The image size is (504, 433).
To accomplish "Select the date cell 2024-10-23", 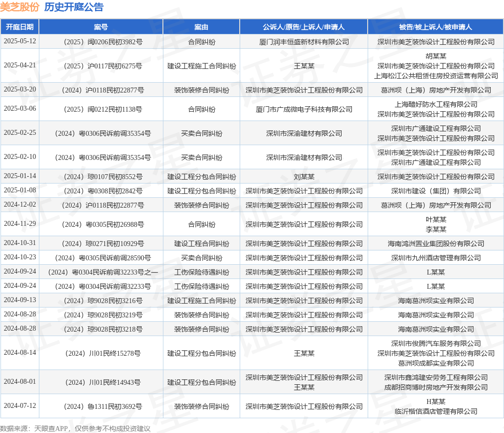I will point(20,257).
